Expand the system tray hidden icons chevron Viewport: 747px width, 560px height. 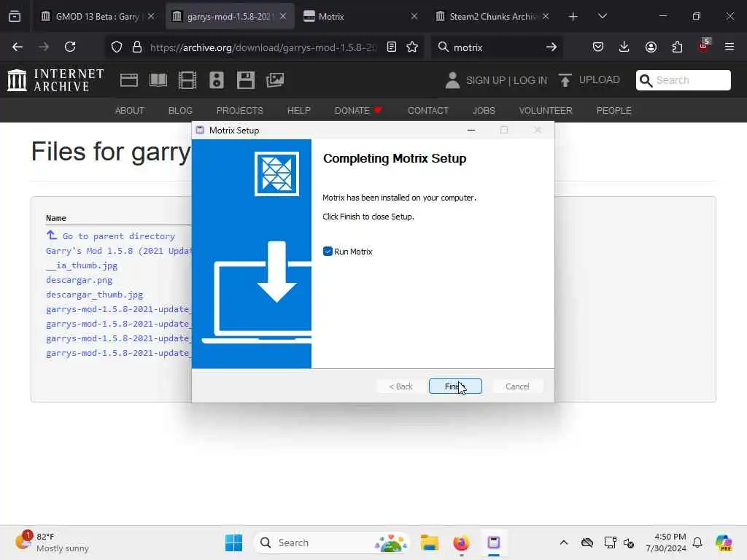(564, 542)
